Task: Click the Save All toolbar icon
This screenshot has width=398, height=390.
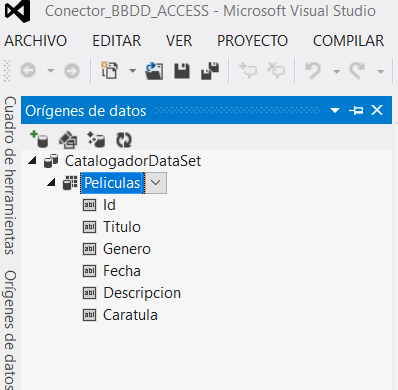Action: tap(210, 71)
